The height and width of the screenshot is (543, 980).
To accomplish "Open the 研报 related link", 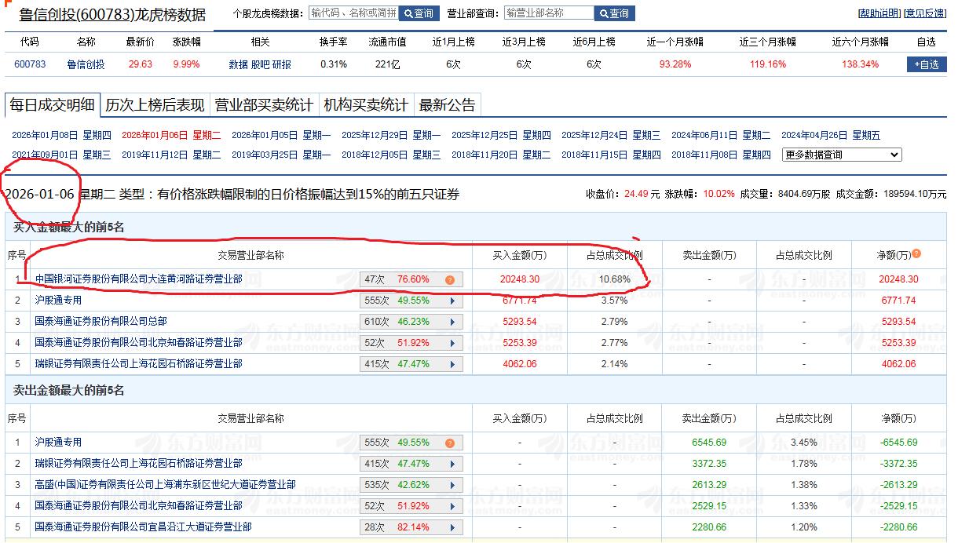I will coord(282,64).
